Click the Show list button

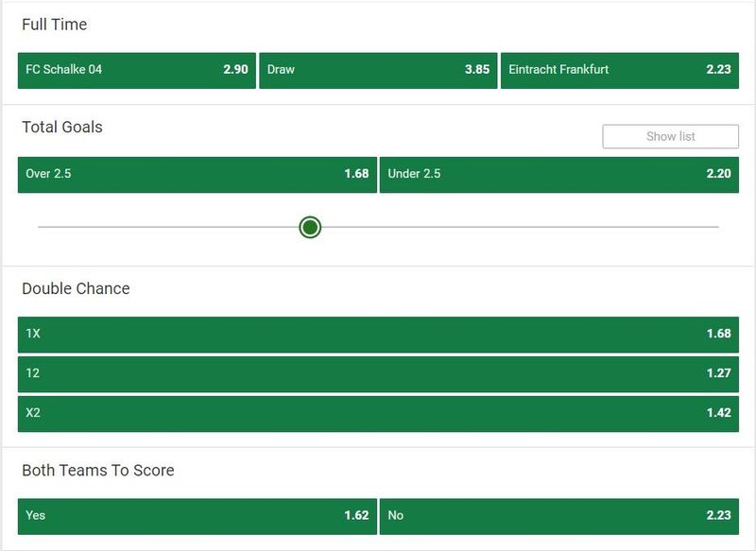coord(670,136)
